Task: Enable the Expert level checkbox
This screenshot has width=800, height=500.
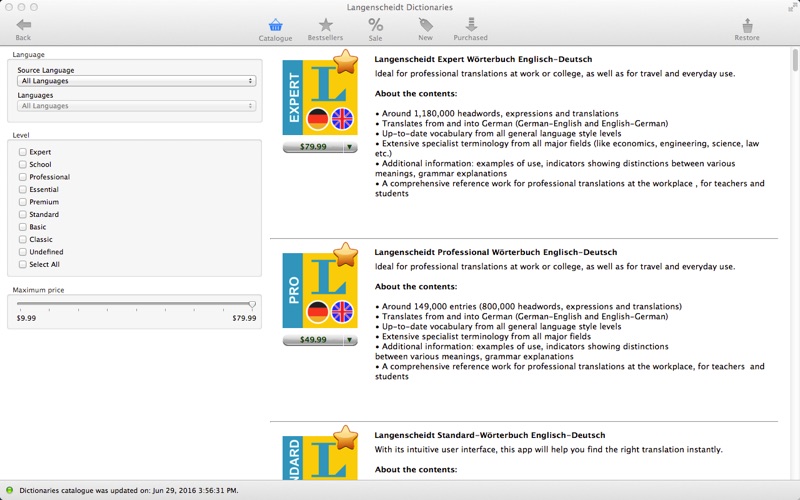Action: pyautogui.click(x=22, y=152)
